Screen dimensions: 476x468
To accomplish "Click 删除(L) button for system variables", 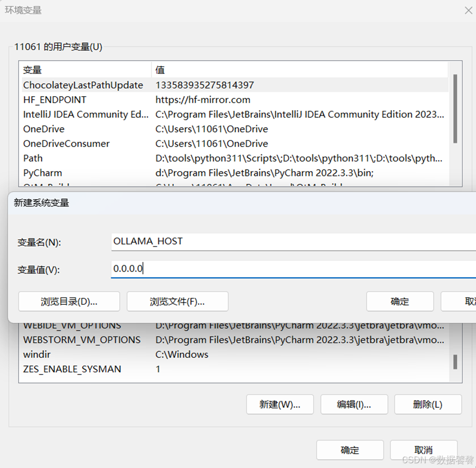I will tap(428, 404).
